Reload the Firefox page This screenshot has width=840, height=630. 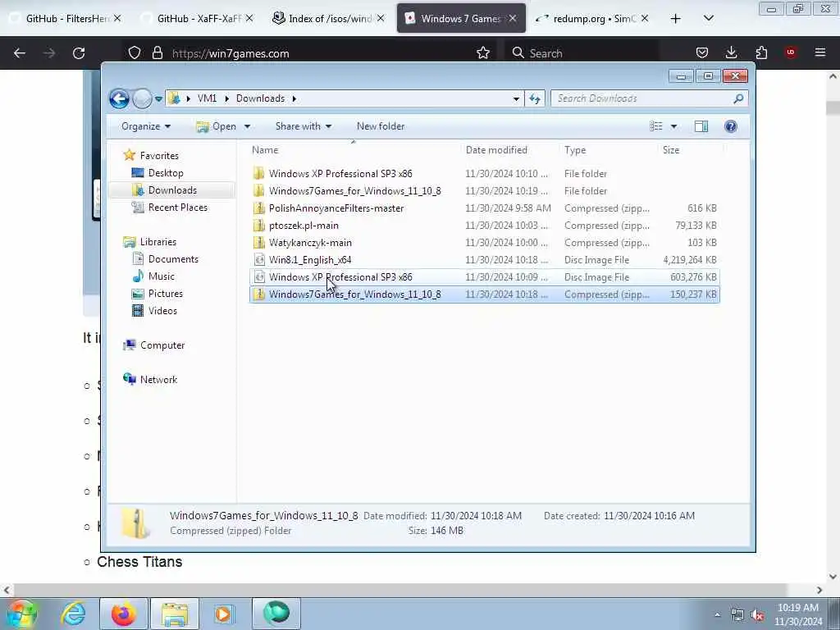coord(79,53)
